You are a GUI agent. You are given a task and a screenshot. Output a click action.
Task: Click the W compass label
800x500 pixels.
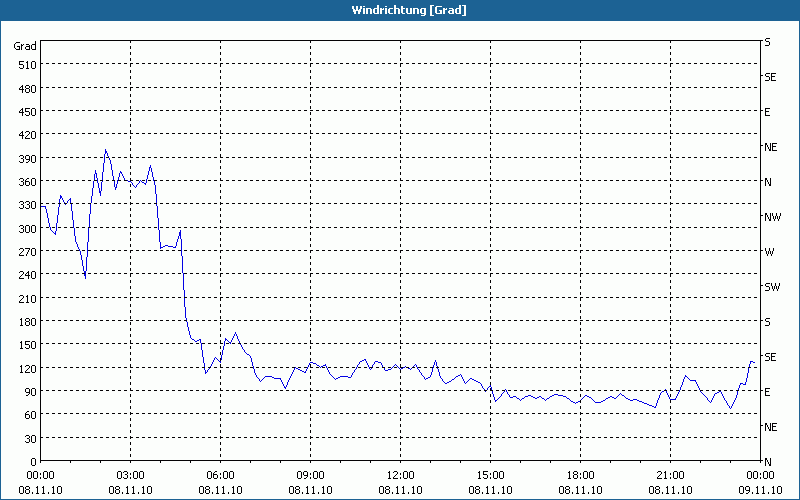pyautogui.click(x=769, y=252)
